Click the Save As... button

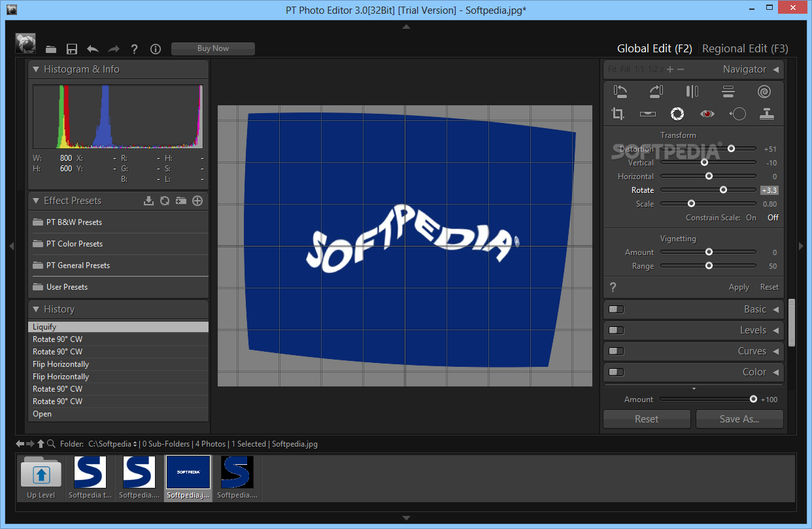click(739, 419)
